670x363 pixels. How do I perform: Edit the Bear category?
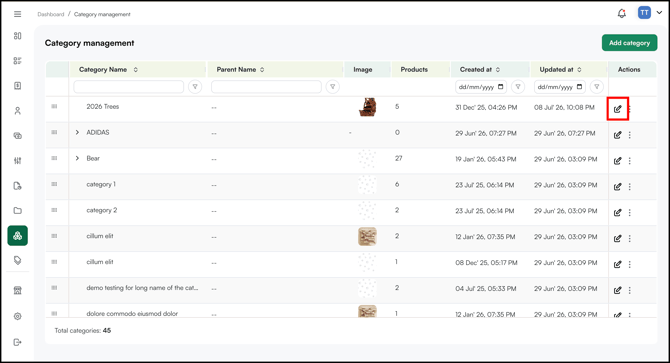617,161
